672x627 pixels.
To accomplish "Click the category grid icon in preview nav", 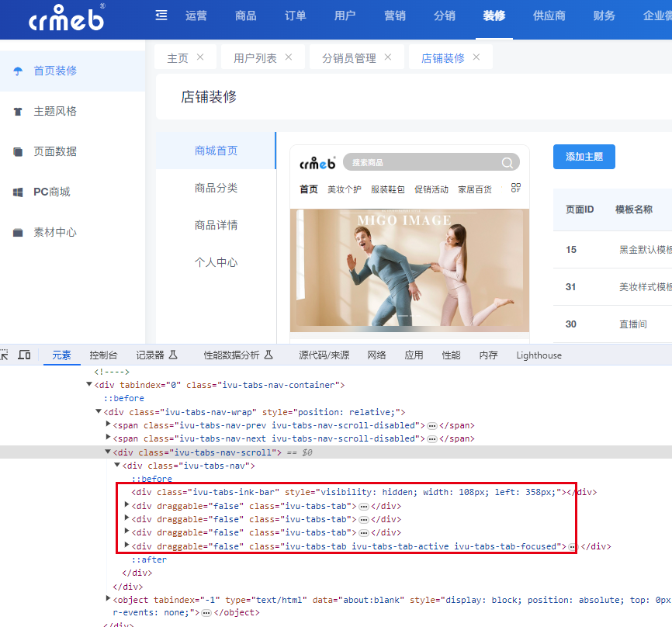I will [x=515, y=188].
